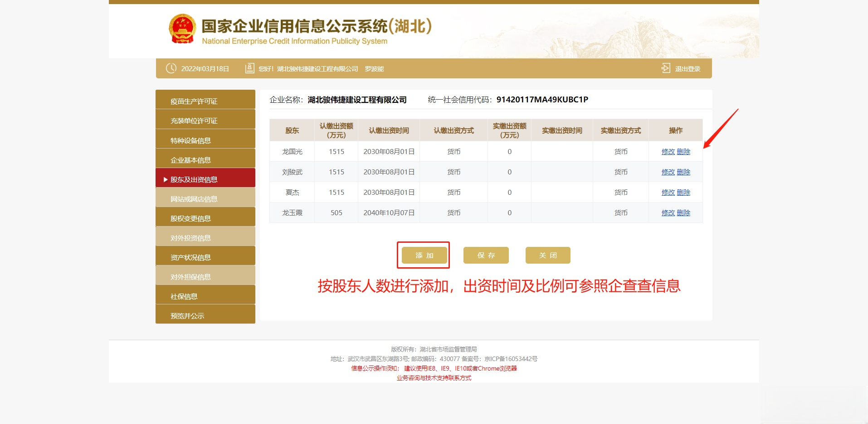Viewport: 868px width, 424px height.
Task: Open the 疫苗生产许可证 menu
Action: click(x=205, y=100)
